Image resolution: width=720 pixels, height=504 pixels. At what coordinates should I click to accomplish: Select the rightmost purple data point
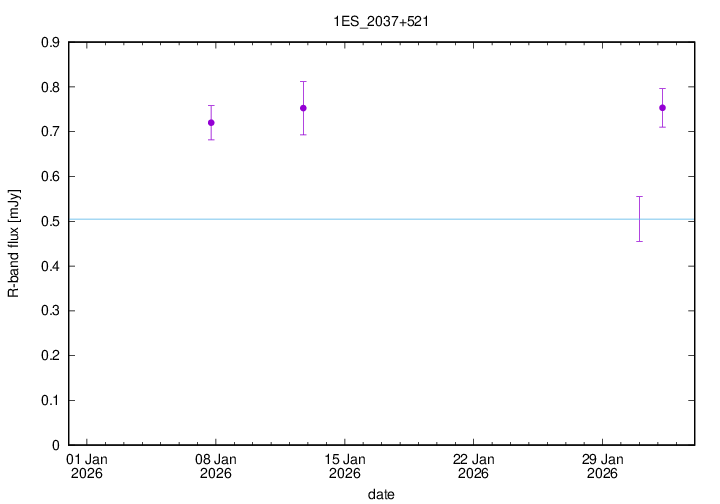tap(662, 107)
